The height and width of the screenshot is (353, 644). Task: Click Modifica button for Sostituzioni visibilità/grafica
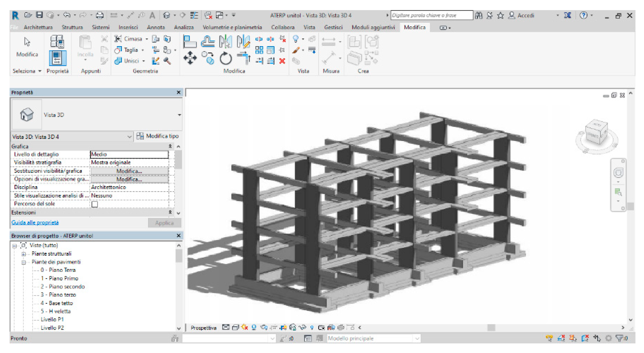[129, 171]
